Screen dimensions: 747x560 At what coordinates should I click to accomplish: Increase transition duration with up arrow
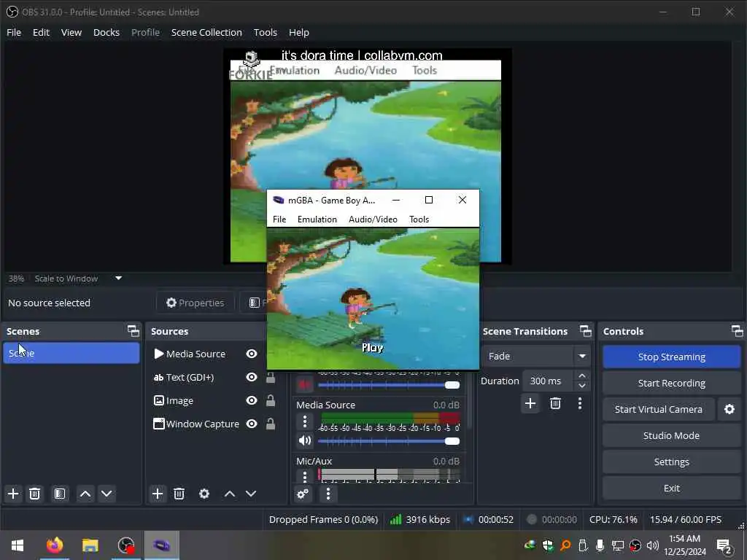[x=582, y=376]
